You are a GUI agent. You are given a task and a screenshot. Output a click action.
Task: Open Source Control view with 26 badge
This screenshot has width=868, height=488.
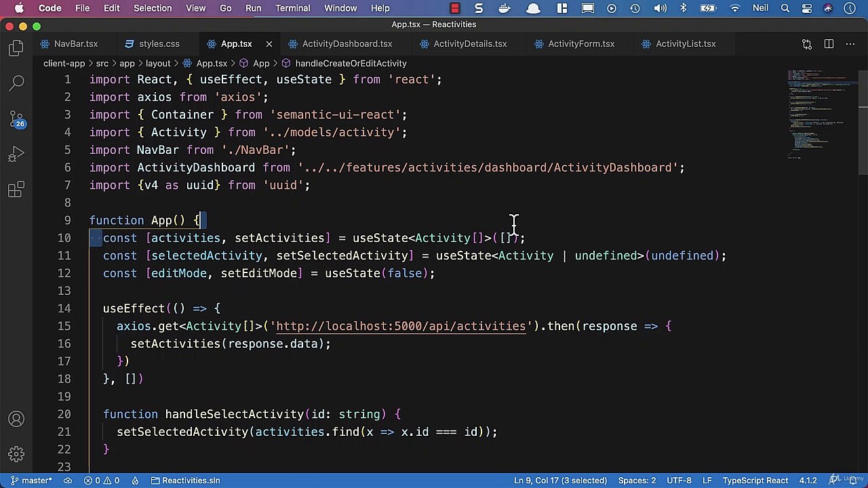click(x=16, y=119)
